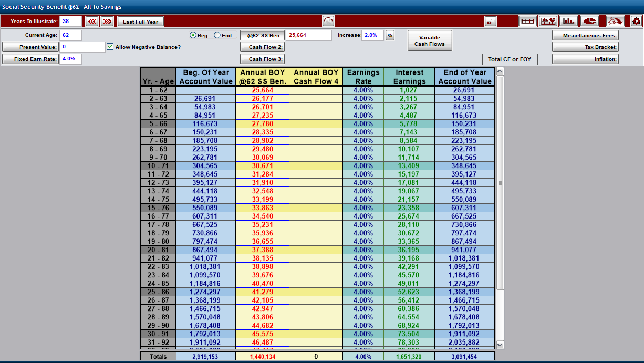644x363 pixels.
Task: Select the End timing radio button
Action: click(x=217, y=35)
